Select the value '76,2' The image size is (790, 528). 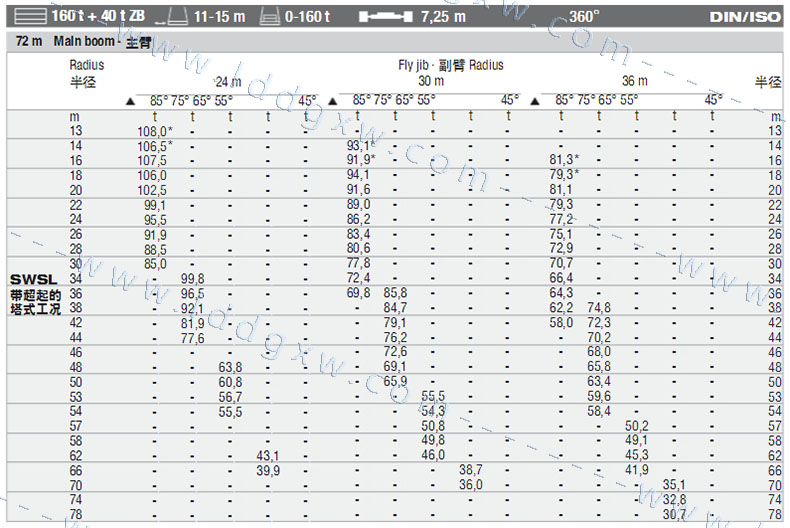[396, 338]
